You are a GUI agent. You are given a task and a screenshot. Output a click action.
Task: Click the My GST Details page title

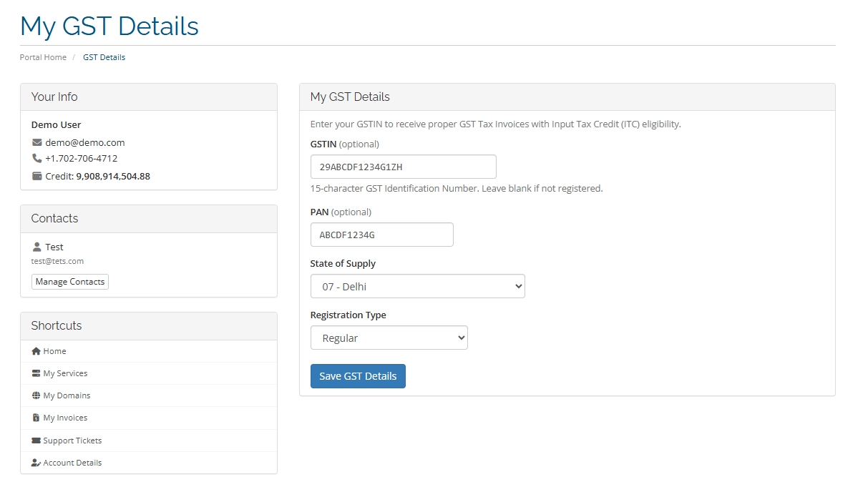coord(109,26)
